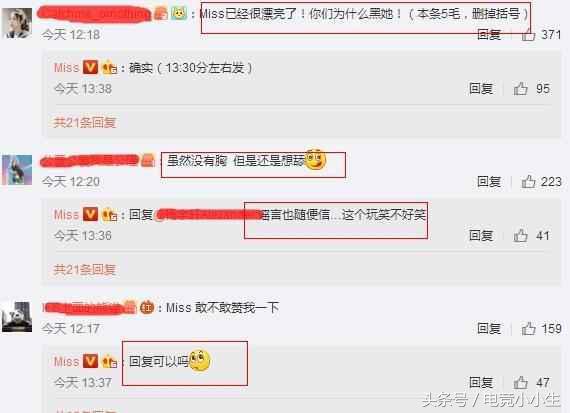570x413 pixels.
Task: Click 回复 on the 12:17 comment
Action: (x=489, y=329)
